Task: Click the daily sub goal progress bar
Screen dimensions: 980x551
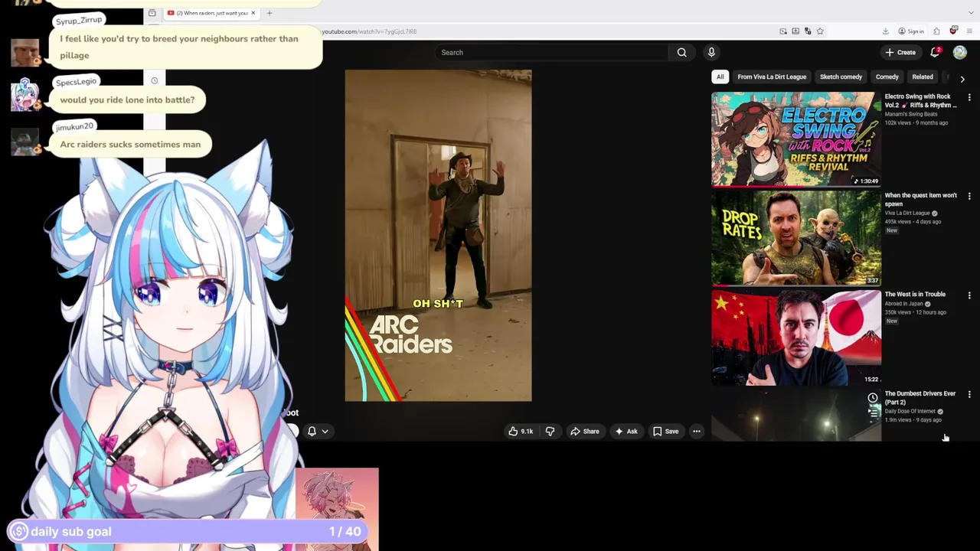Action: tap(188, 532)
